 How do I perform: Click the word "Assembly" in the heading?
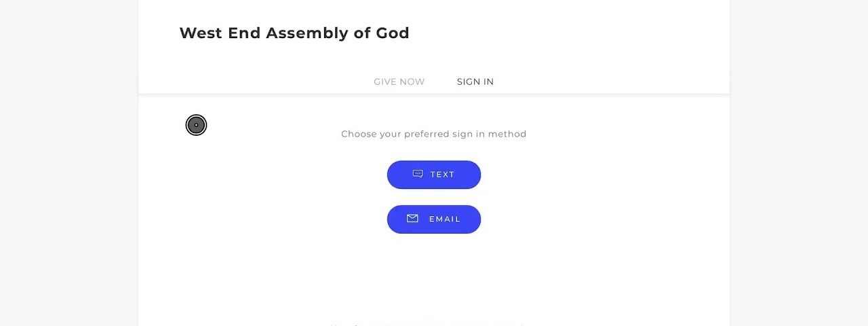[x=308, y=33]
